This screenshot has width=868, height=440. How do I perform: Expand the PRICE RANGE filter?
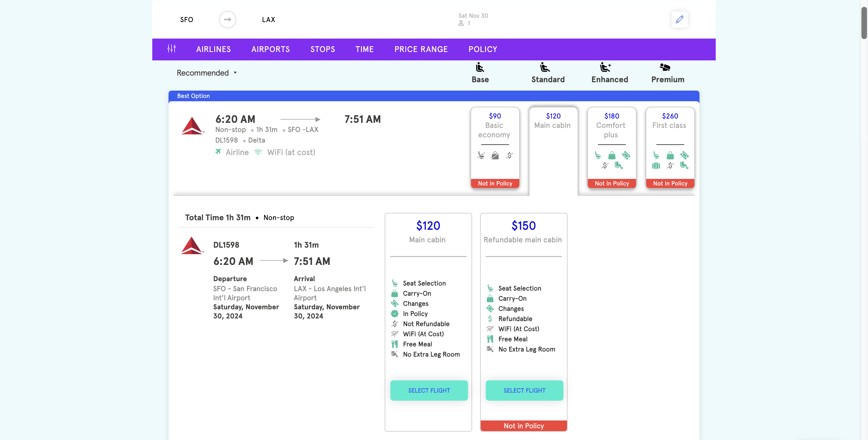coord(421,49)
